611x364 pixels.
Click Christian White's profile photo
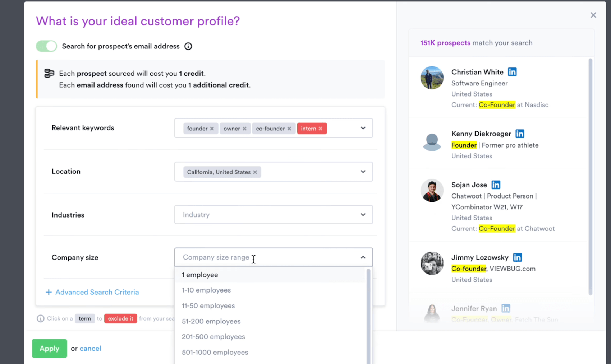coord(432,78)
